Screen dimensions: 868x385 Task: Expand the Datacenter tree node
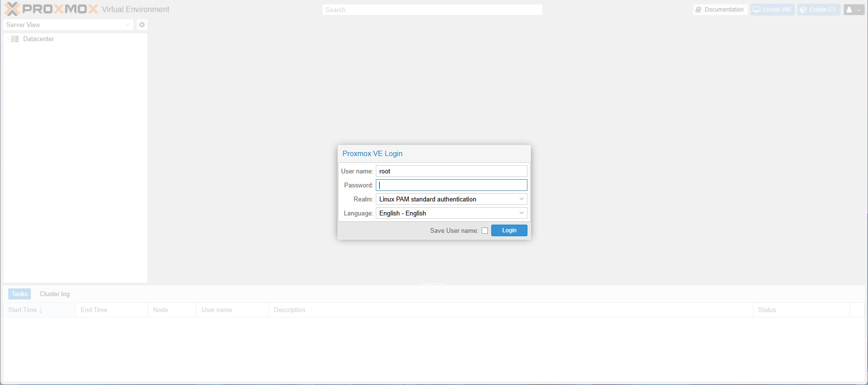[x=7, y=39]
